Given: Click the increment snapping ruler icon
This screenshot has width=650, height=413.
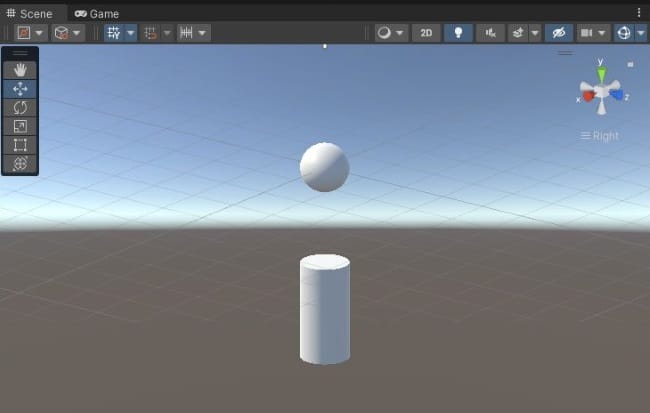Looking at the screenshot, I should point(187,33).
